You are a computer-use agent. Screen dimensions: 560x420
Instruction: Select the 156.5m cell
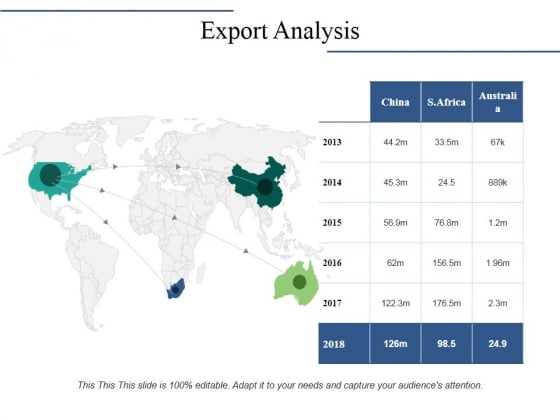(446, 263)
